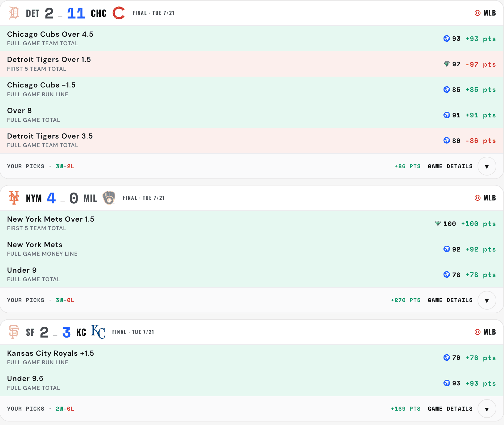Screen dimensions: 504x425
Task: Click the Chicago Cubs red C logo
Action: 119,13
